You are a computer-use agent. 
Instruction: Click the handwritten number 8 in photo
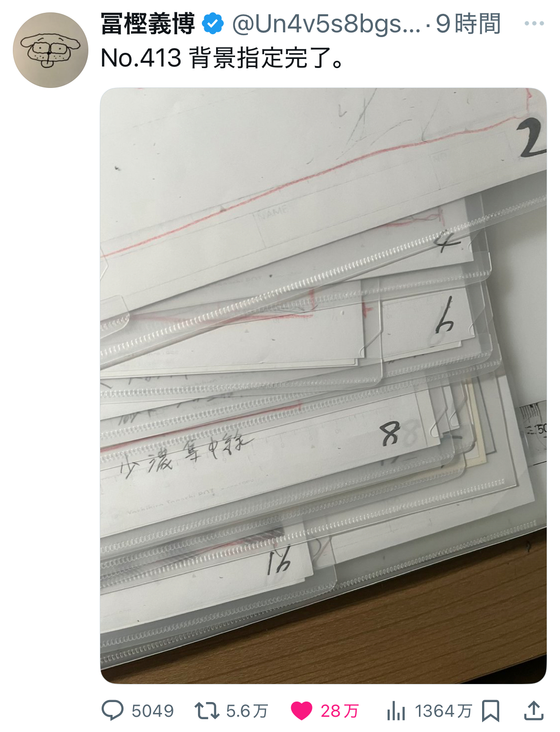(390, 433)
